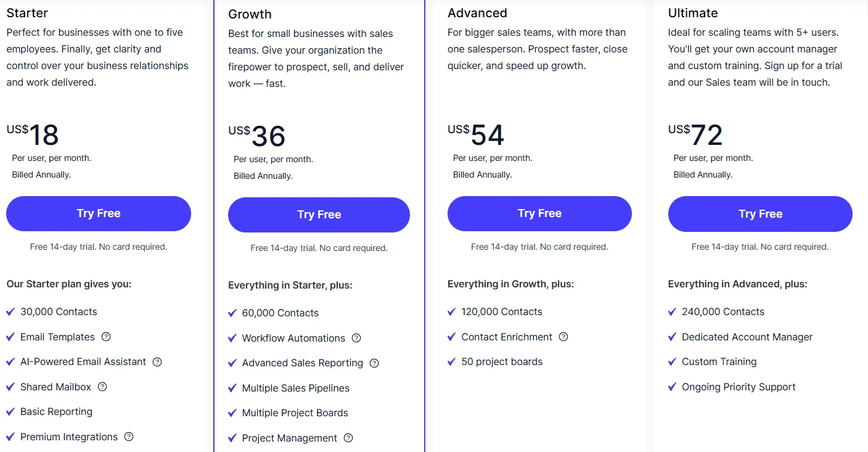Click help icon beside AI-Powered Email Assistant

(157, 362)
